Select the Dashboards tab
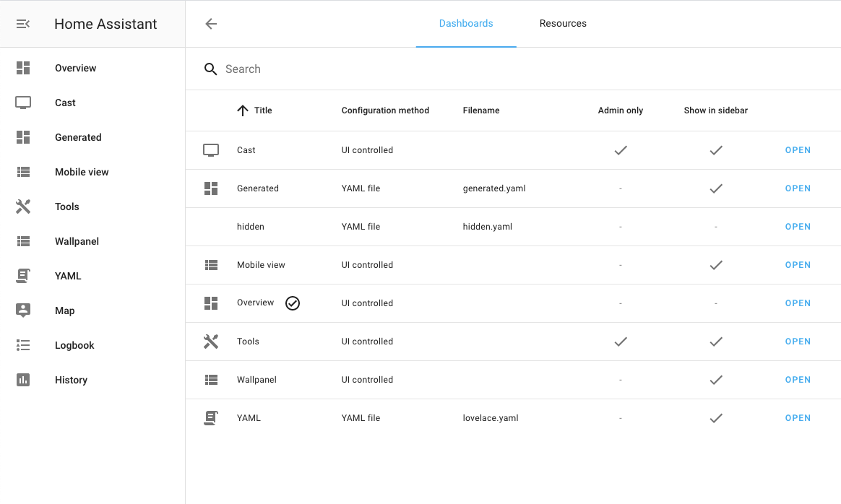The image size is (841, 504). pyautogui.click(x=466, y=23)
